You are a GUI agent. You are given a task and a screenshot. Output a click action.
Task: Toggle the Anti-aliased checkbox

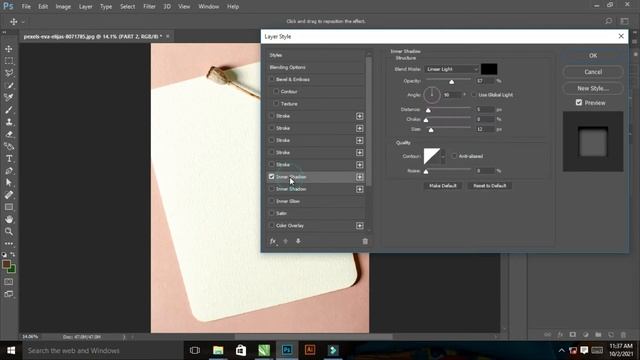(454, 156)
